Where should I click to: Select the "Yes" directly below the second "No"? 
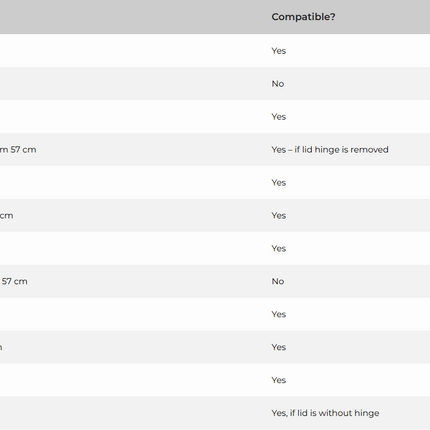pyautogui.click(x=279, y=314)
